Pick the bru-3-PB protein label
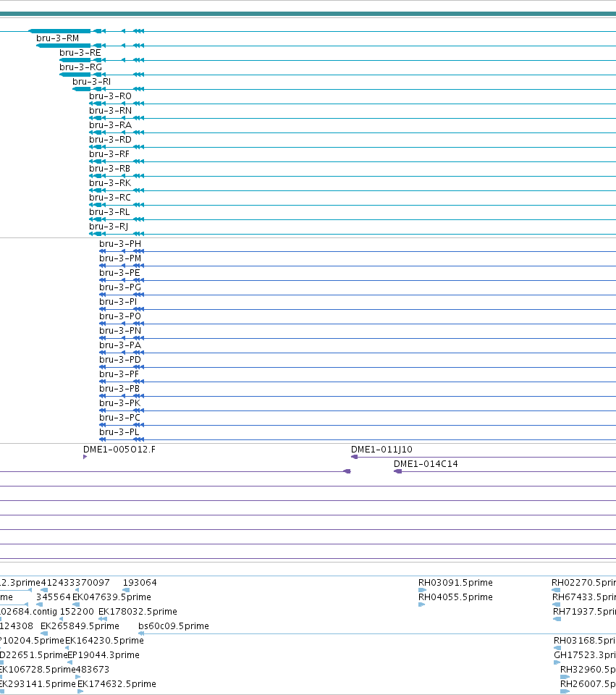The width and height of the screenshot is (616, 695). pos(119,389)
